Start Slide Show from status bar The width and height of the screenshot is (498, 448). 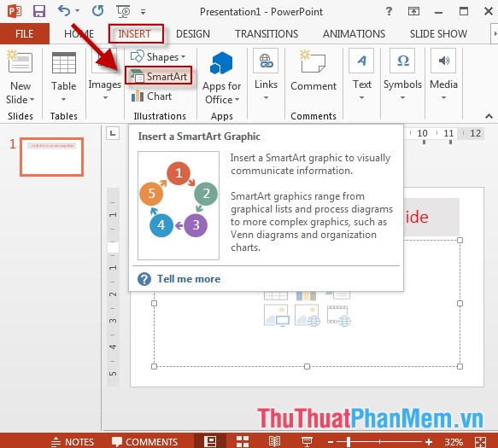pos(307,441)
